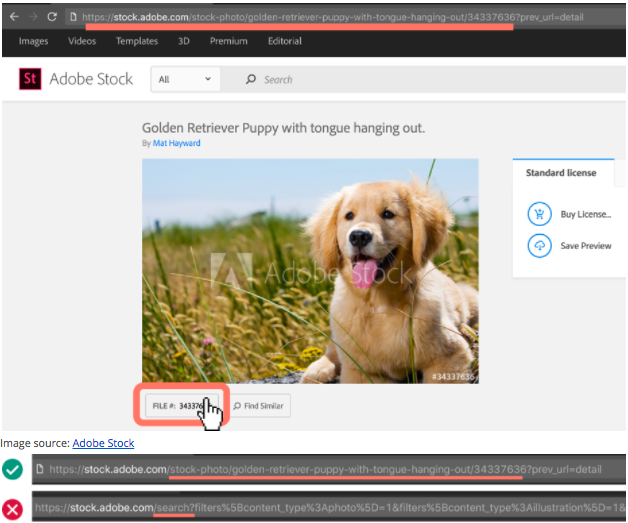Click the Buy License cart icon
This screenshot has height=523, width=628.
[x=539, y=213]
